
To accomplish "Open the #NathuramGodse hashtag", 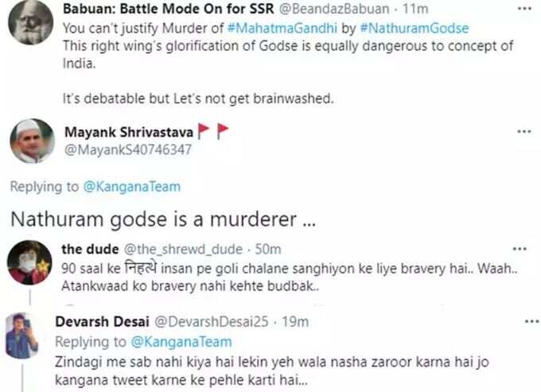I will 415,28.
